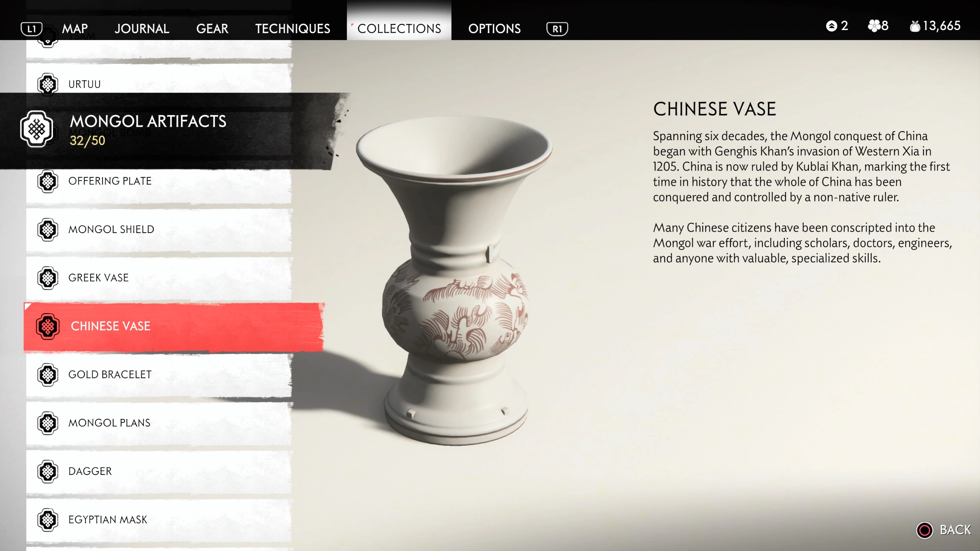
Task: Click the artifact icon beside Offering Plate
Action: pos(47,181)
